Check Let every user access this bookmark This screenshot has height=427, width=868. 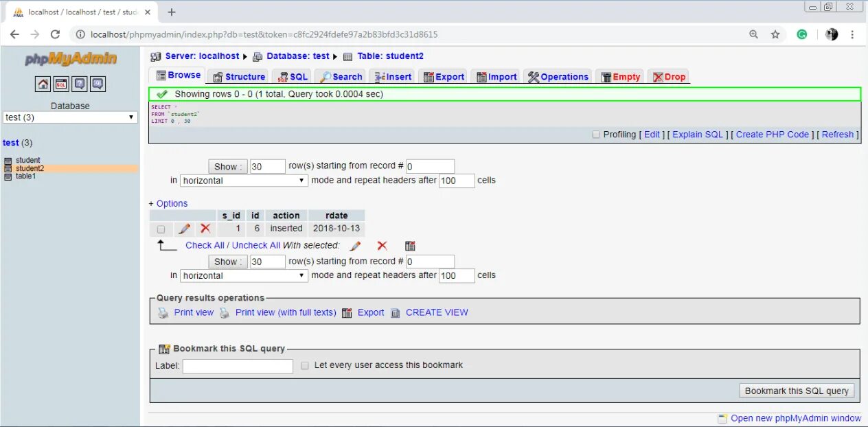click(305, 366)
